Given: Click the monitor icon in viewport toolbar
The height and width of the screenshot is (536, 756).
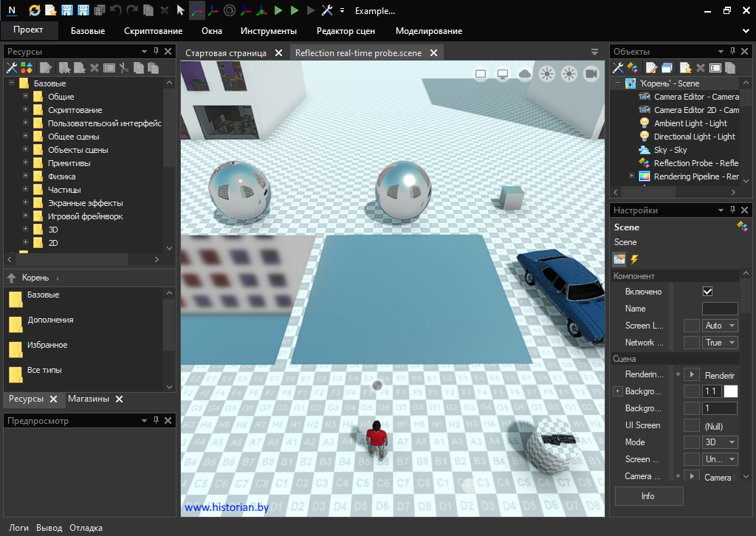Looking at the screenshot, I should coord(503,74).
